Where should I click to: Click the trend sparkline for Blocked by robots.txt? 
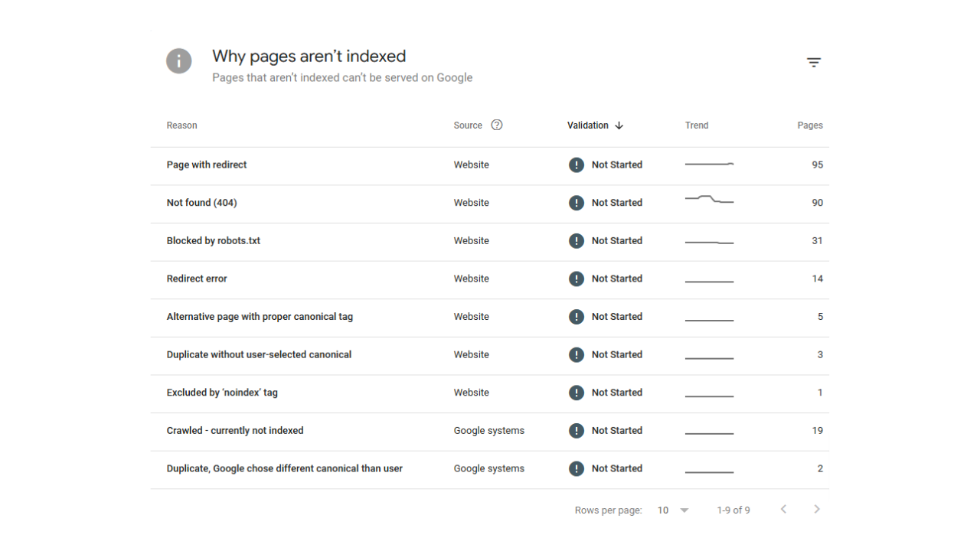tap(710, 243)
